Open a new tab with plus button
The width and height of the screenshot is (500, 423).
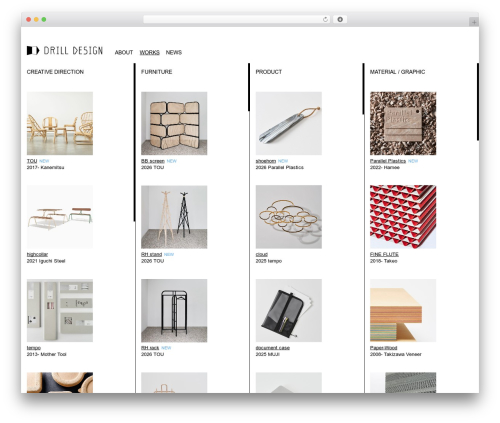click(474, 22)
